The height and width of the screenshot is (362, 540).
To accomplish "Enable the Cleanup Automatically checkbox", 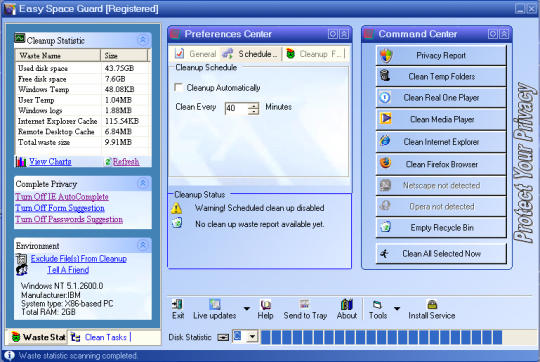I will (x=178, y=87).
